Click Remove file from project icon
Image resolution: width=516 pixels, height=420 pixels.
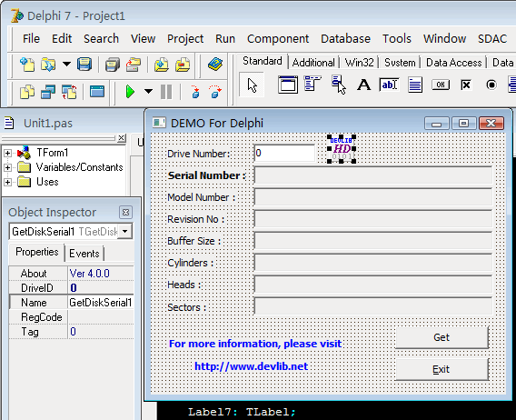click(183, 65)
